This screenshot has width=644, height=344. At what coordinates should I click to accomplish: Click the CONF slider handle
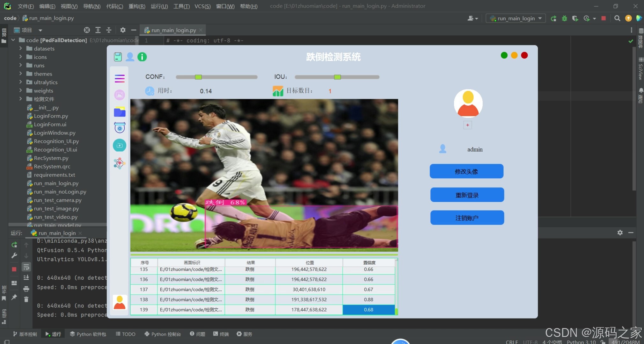coord(198,77)
